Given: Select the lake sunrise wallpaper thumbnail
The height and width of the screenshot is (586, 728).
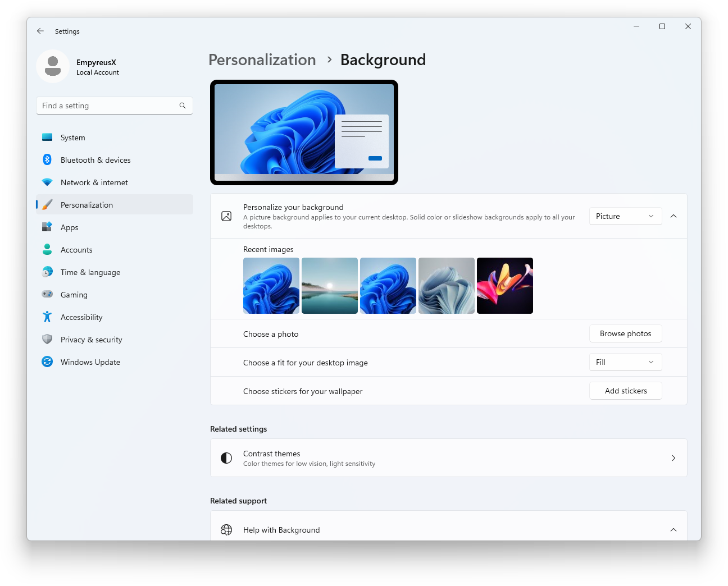Looking at the screenshot, I should click(330, 286).
